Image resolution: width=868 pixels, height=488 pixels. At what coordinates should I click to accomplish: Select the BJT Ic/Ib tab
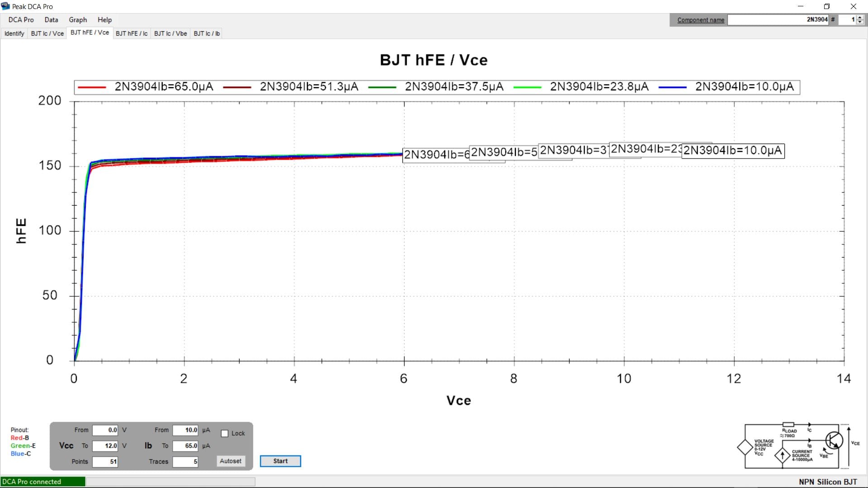click(206, 33)
